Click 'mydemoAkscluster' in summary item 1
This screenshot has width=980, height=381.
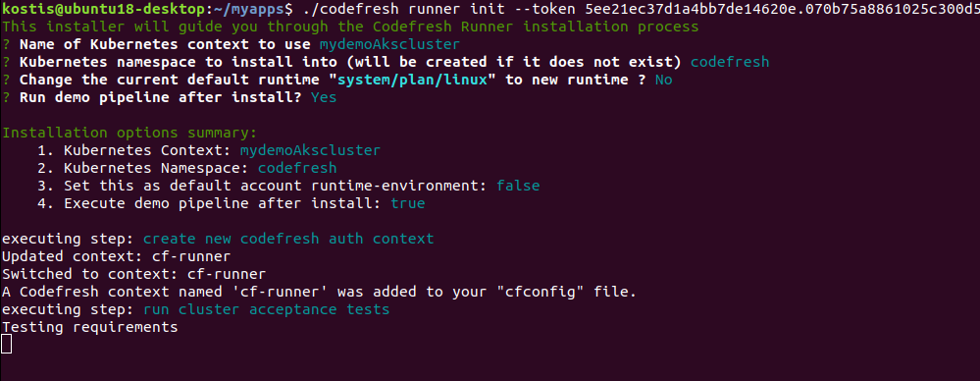310,151
